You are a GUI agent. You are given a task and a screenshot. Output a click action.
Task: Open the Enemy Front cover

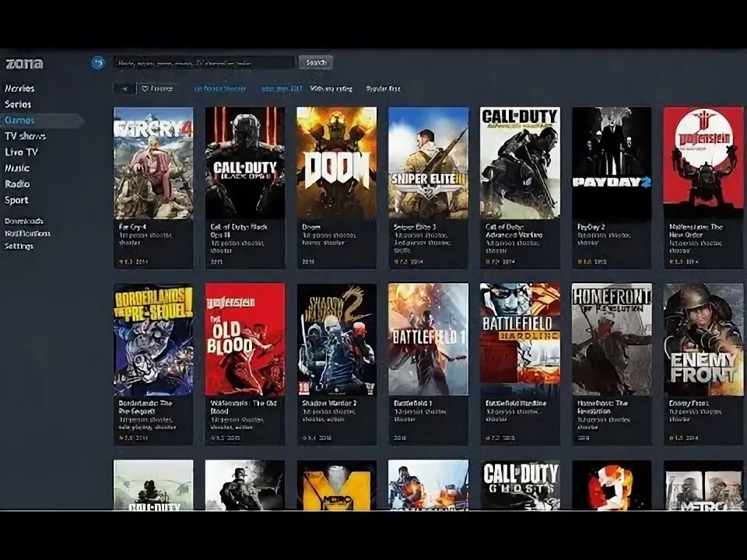point(703,340)
